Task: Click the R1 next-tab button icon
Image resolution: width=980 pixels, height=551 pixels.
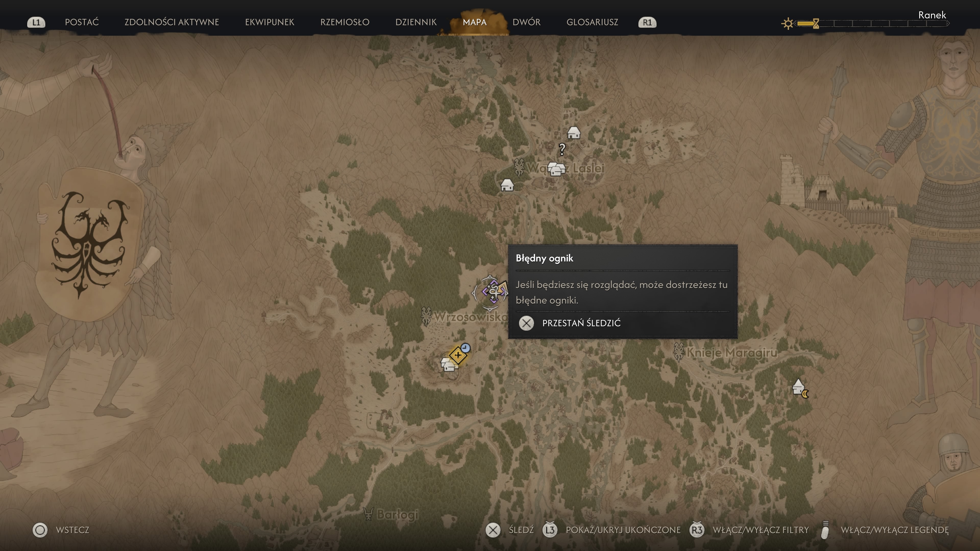Action: (x=647, y=22)
